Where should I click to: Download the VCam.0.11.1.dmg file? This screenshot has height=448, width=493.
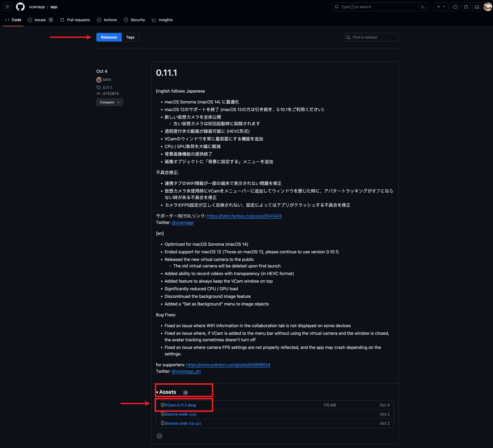(x=180, y=405)
